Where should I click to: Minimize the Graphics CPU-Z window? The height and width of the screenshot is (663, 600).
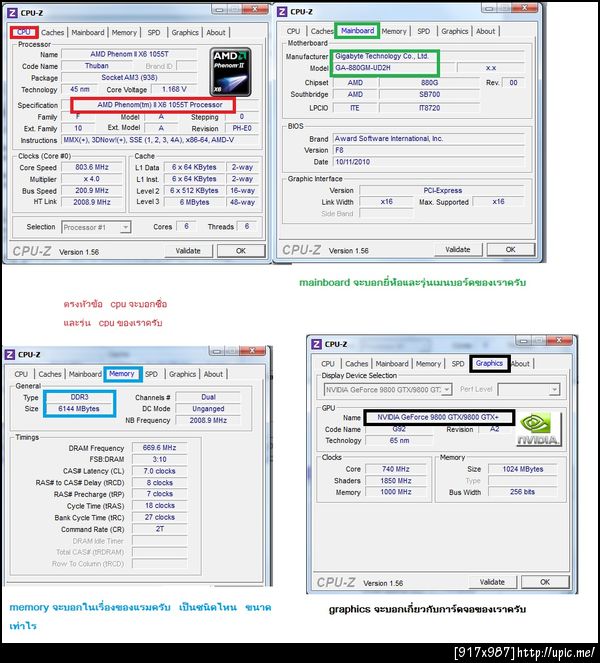(524, 340)
